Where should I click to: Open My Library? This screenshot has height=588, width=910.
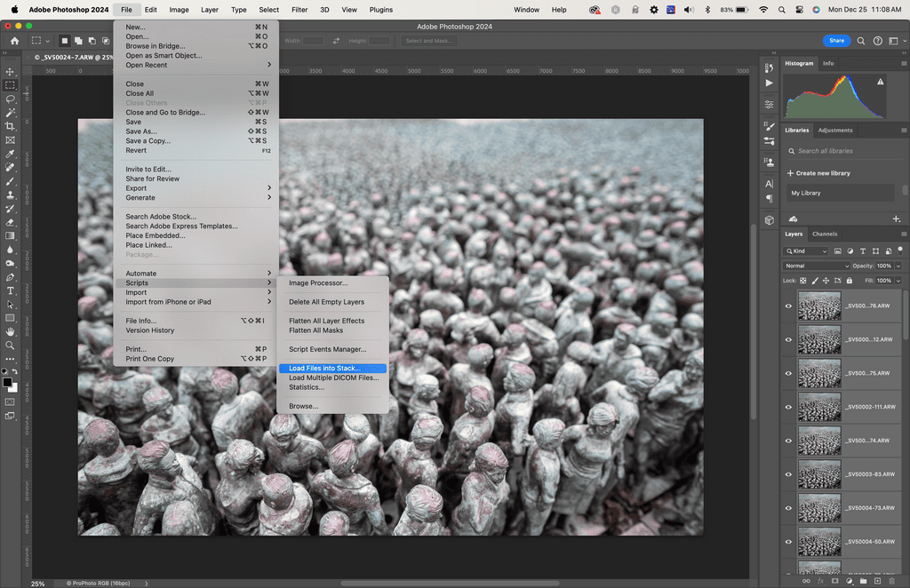[841, 193]
